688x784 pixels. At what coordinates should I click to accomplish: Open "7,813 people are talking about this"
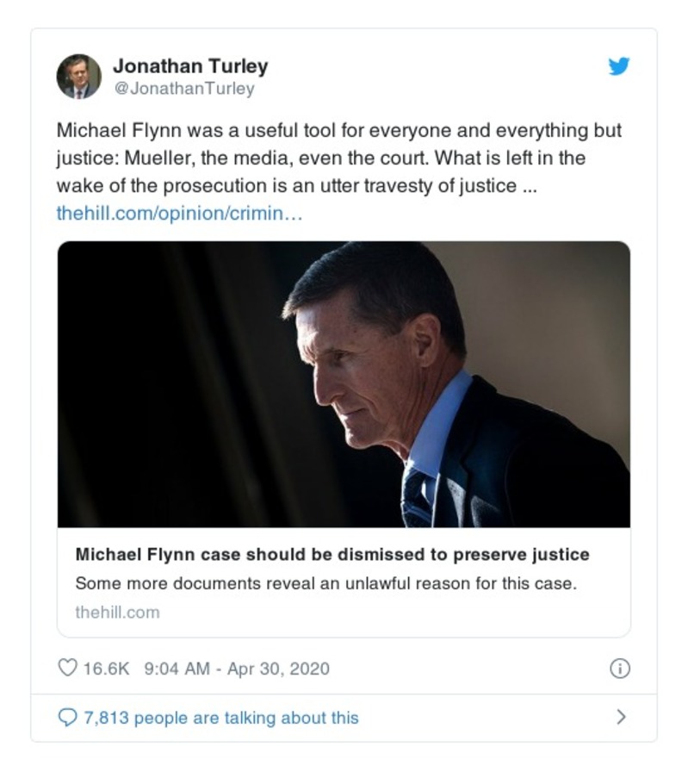(x=220, y=717)
